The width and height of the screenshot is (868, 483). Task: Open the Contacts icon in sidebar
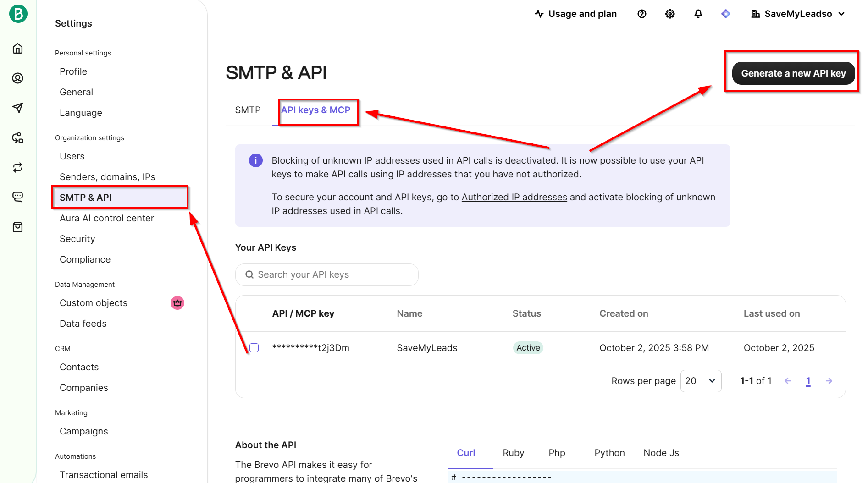[x=18, y=78]
